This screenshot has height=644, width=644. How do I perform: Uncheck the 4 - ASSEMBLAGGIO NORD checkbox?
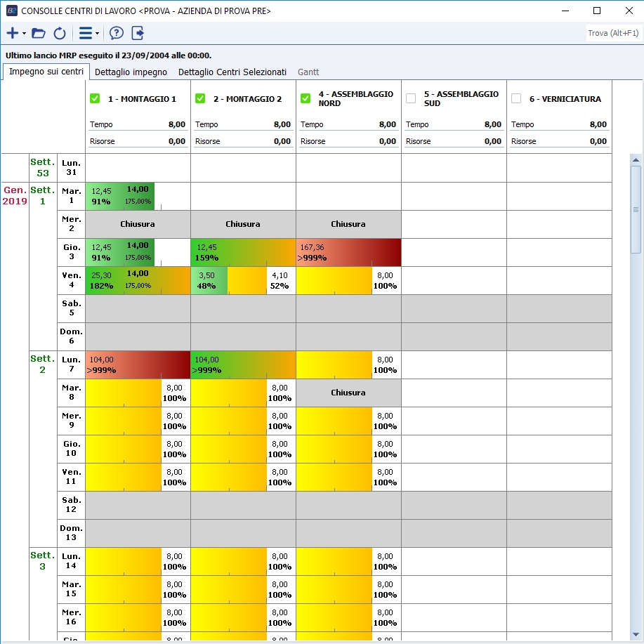(x=306, y=99)
